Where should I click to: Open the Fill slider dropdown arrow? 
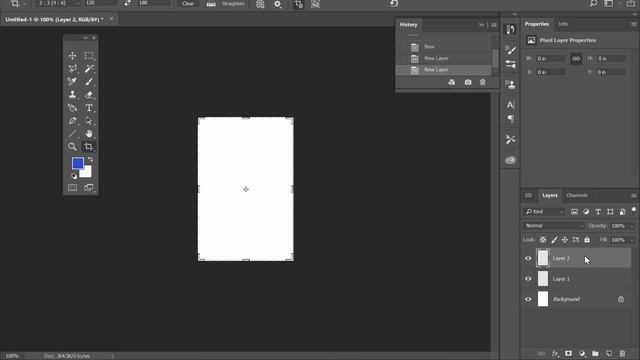(x=632, y=240)
